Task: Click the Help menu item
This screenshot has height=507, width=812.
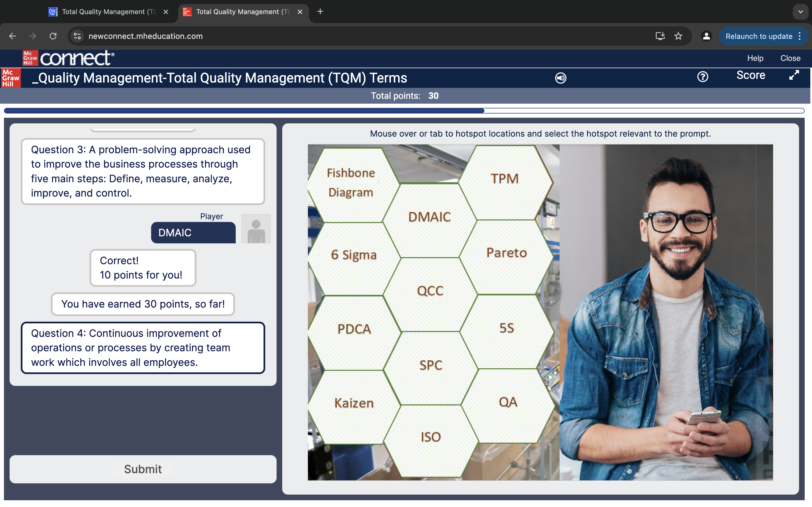Action: click(x=755, y=58)
